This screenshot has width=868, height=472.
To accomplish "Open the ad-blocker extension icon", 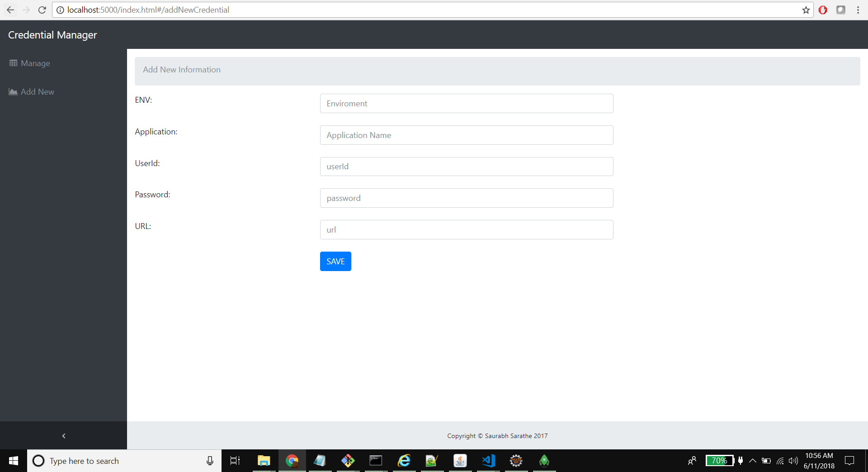I will (823, 10).
